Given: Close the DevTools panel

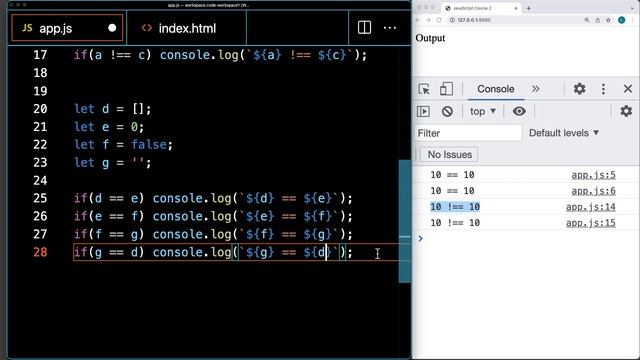Looking at the screenshot, I should click(628, 89).
